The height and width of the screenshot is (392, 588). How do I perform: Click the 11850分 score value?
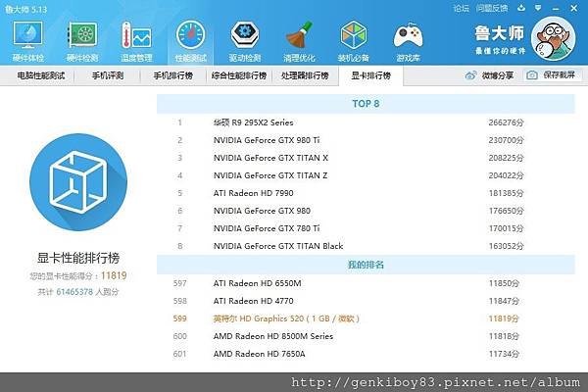pos(504,283)
